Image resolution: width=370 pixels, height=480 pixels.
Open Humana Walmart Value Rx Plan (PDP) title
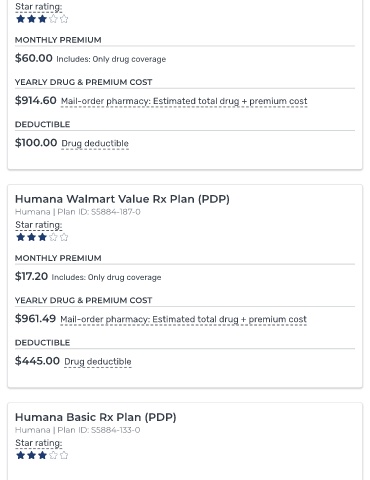click(122, 199)
